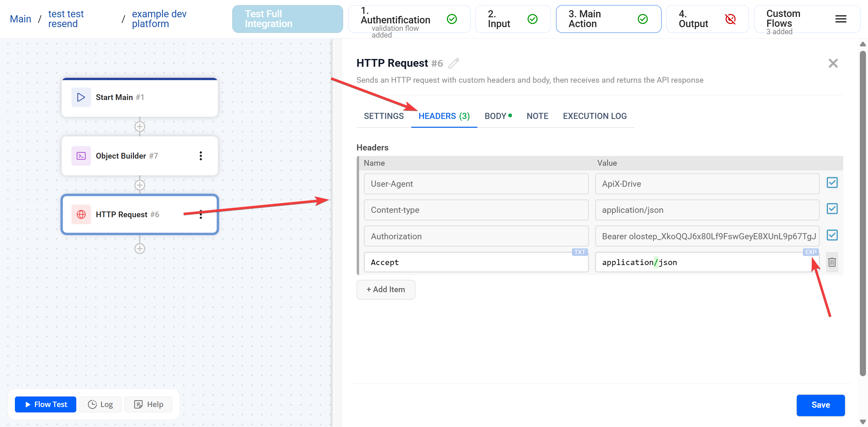Viewport: 868px width, 427px height.
Task: Switch to the BODY tab
Action: (x=496, y=116)
